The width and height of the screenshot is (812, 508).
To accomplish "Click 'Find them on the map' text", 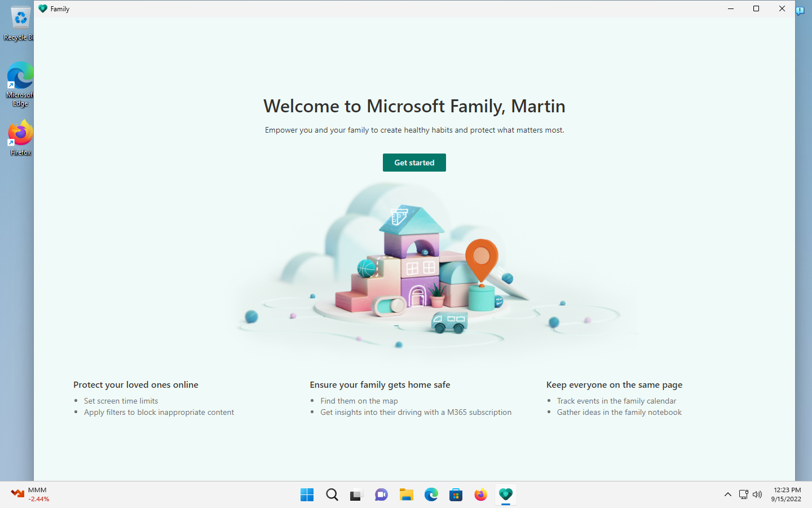I will [x=359, y=401].
